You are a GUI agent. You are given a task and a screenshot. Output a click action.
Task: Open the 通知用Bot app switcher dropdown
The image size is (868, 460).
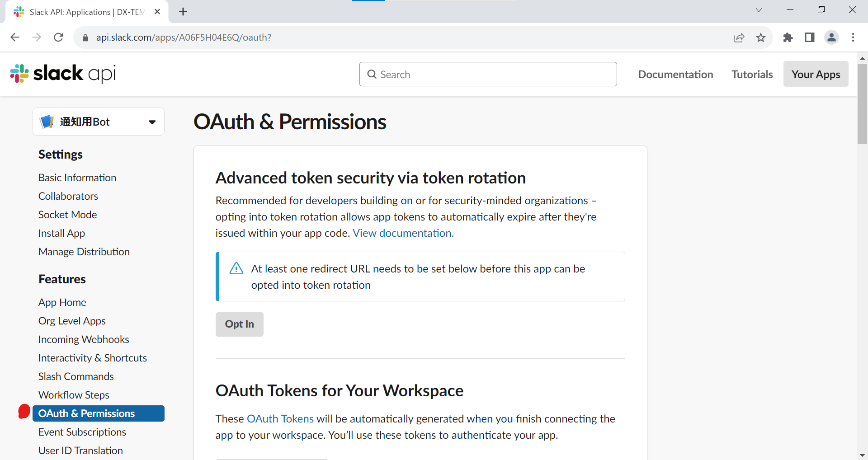tap(151, 121)
